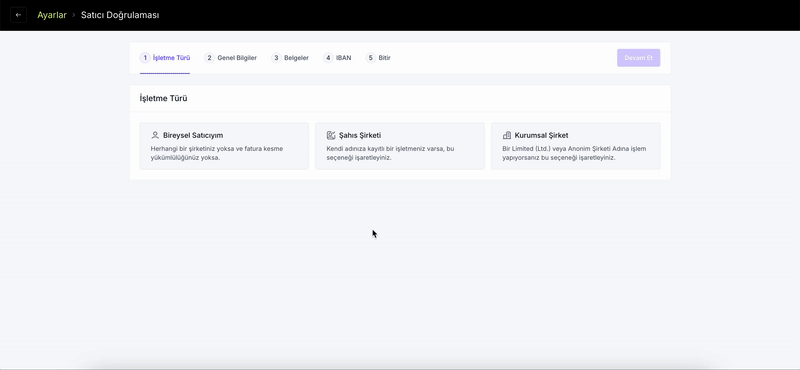Click the step 2 number circle
800x370 pixels.
coord(210,58)
